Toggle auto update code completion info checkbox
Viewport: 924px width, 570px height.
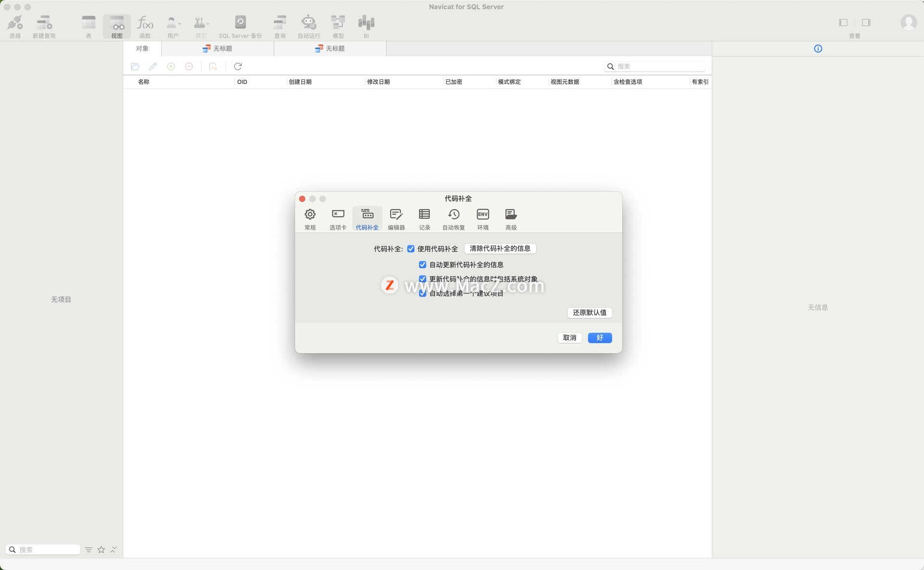click(423, 265)
